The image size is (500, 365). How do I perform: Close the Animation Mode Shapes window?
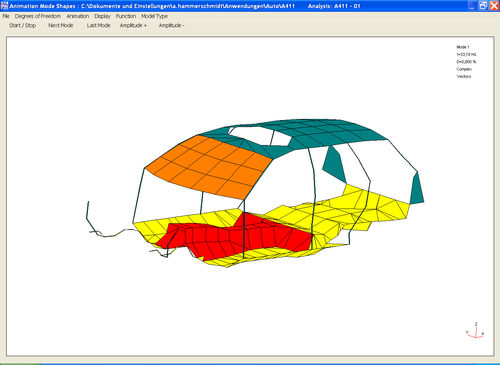[x=494, y=6]
